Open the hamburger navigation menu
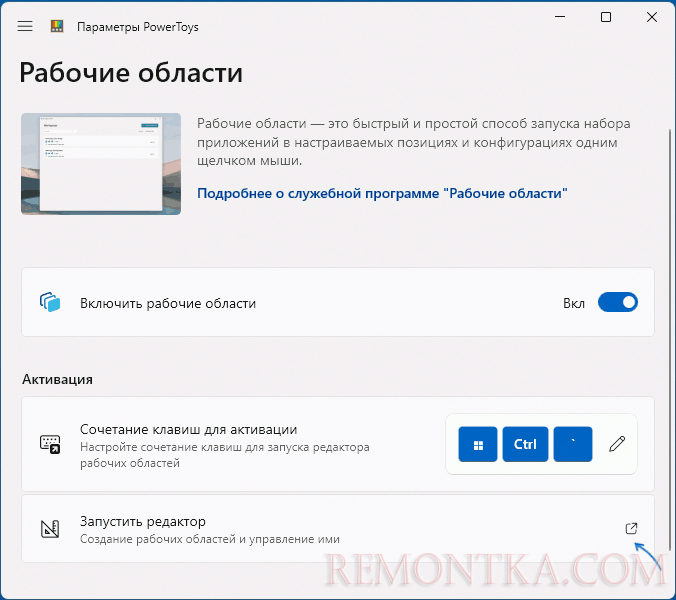Screen dimensions: 676x600 point(25,27)
